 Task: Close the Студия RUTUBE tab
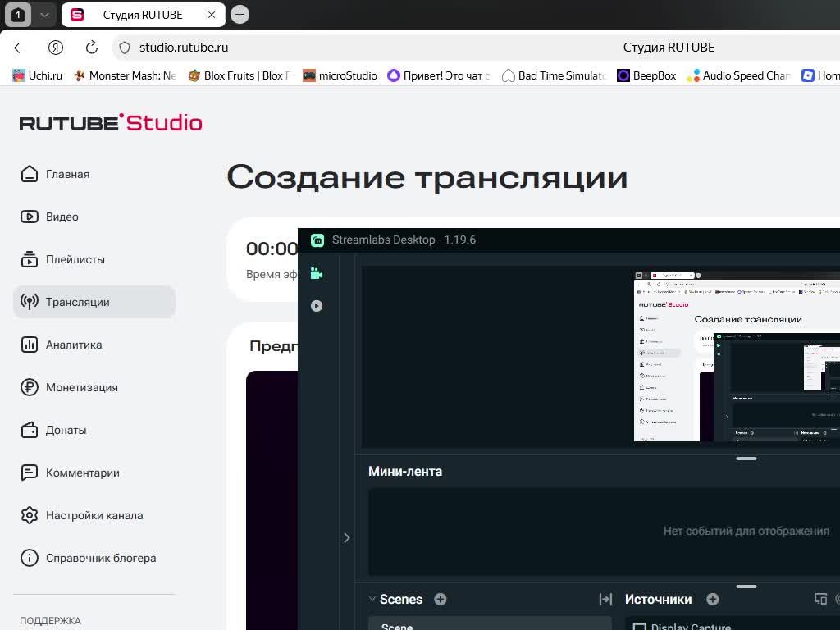212,15
